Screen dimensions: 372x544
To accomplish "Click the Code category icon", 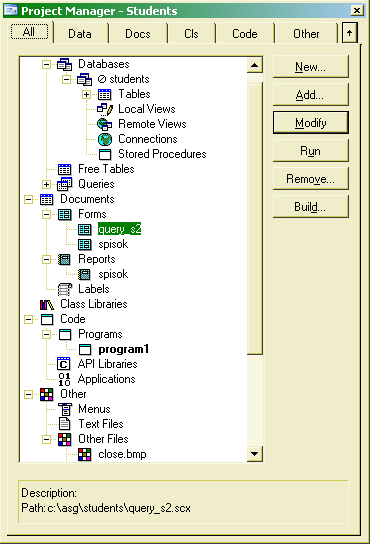I will [x=47, y=319].
